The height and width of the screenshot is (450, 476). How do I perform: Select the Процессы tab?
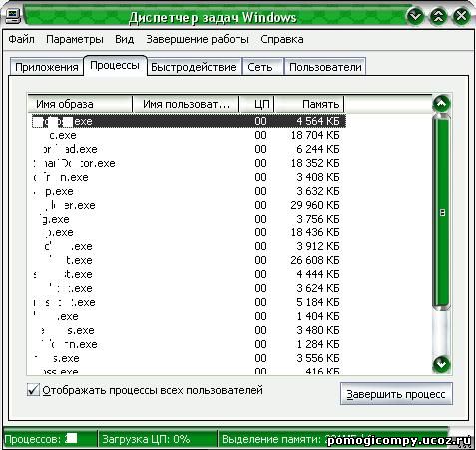[115, 65]
